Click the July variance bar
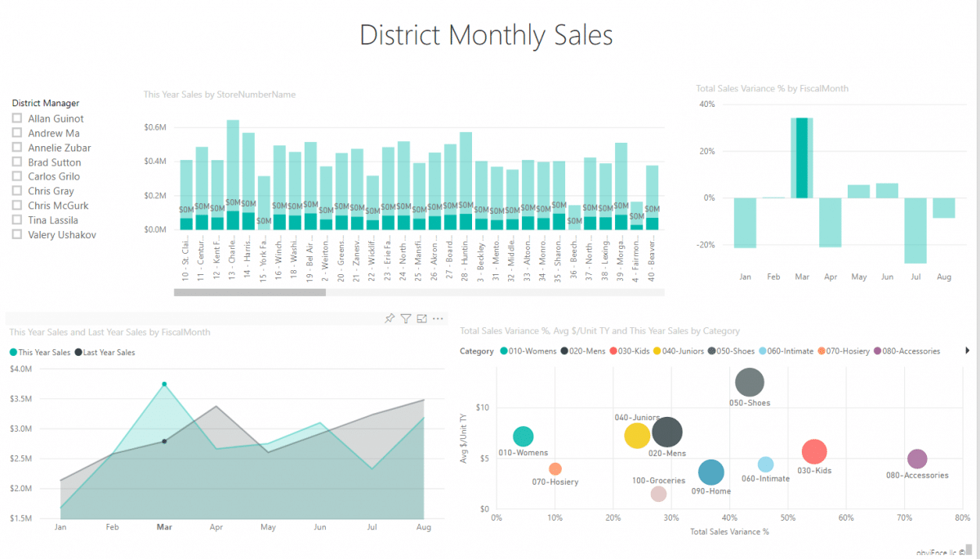The height and width of the screenshot is (559, 980). pyautogui.click(x=915, y=230)
